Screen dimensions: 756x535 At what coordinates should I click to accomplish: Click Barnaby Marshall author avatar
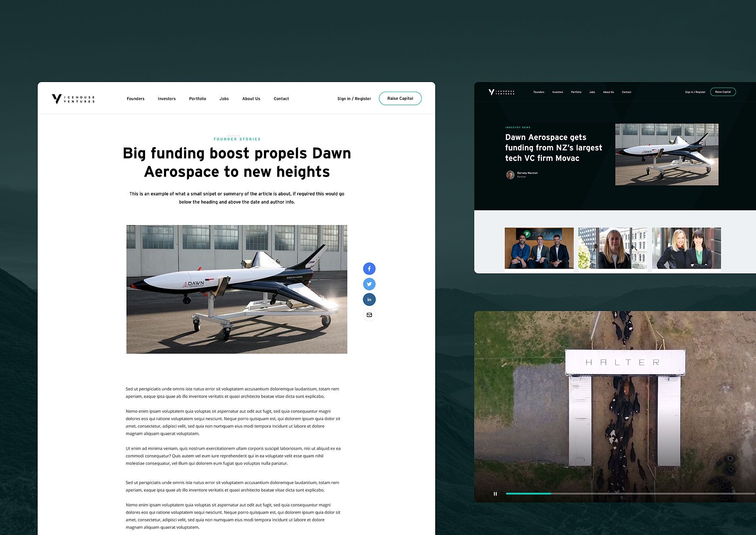point(510,175)
